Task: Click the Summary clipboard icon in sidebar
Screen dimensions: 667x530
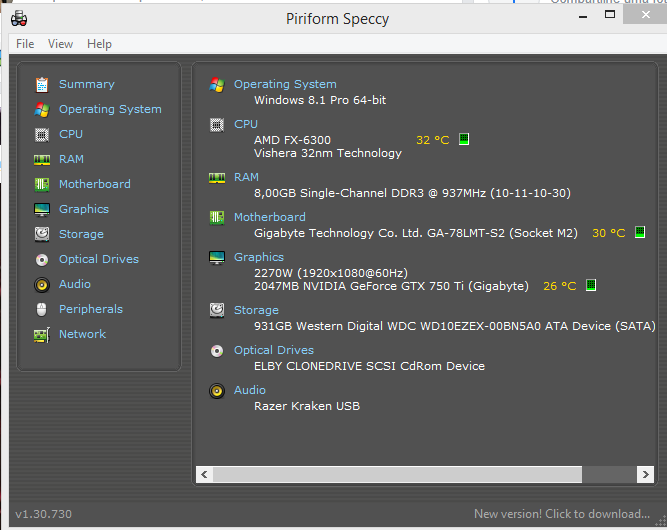Action: 42,85
